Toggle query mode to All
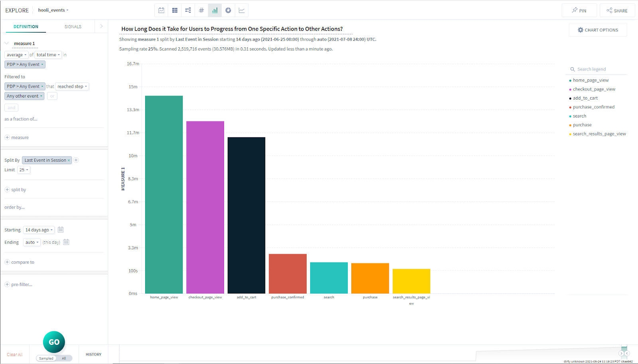 (64, 358)
